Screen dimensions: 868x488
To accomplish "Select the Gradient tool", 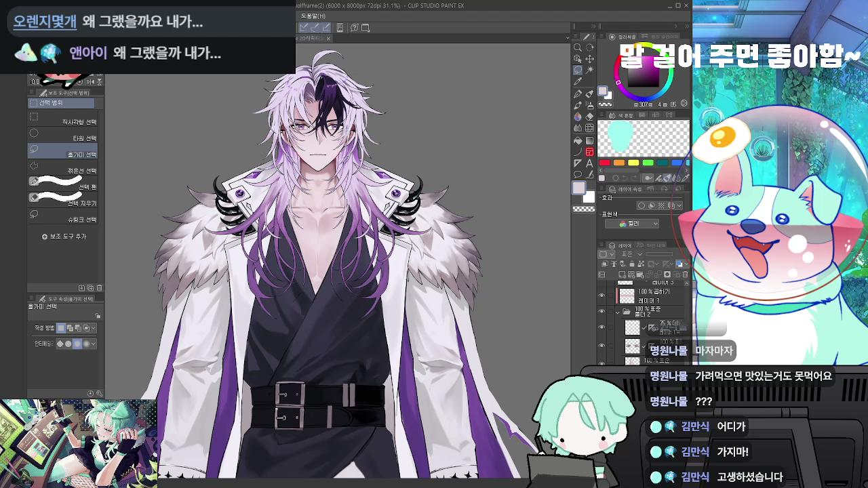I will click(x=589, y=140).
